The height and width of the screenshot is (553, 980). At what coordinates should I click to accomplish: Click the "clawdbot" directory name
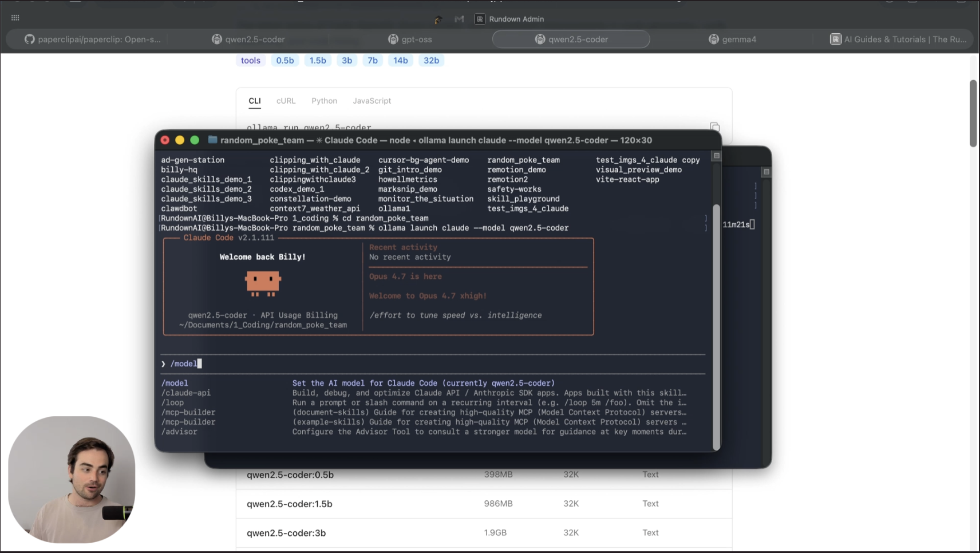[x=179, y=209]
